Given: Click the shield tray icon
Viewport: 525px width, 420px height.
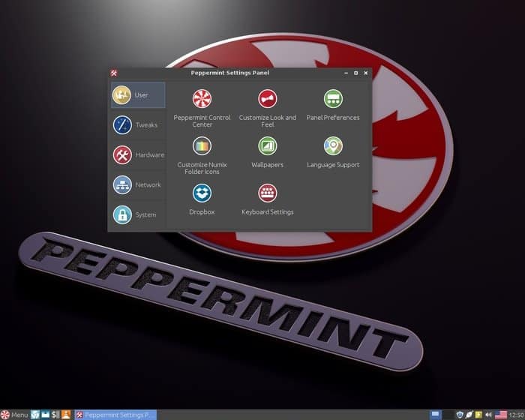Looking at the screenshot, I should [x=460, y=415].
